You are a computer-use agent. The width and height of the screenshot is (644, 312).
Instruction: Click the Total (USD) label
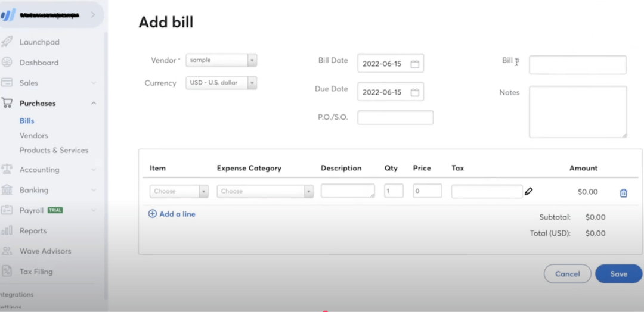coord(550,233)
